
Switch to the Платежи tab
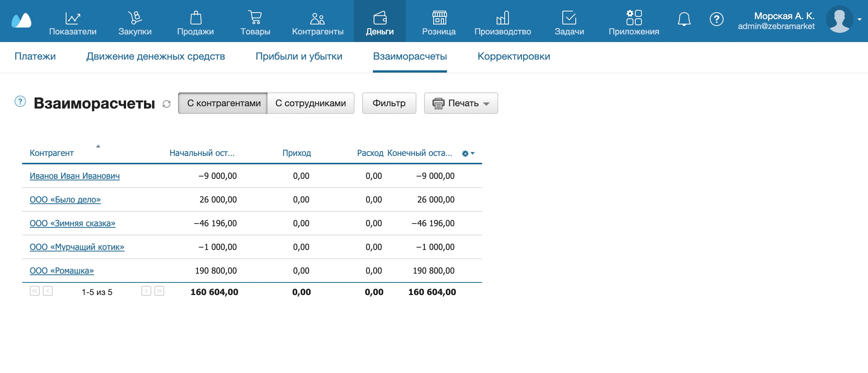coord(35,56)
